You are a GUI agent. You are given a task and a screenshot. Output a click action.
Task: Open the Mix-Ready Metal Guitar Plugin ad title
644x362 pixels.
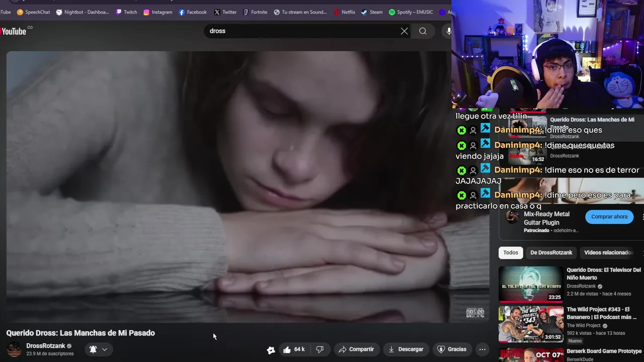click(547, 218)
